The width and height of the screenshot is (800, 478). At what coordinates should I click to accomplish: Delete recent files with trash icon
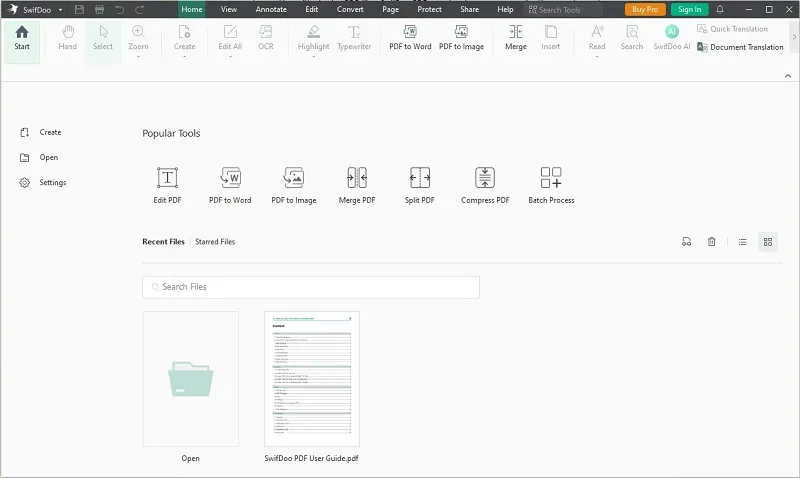pyautogui.click(x=712, y=242)
